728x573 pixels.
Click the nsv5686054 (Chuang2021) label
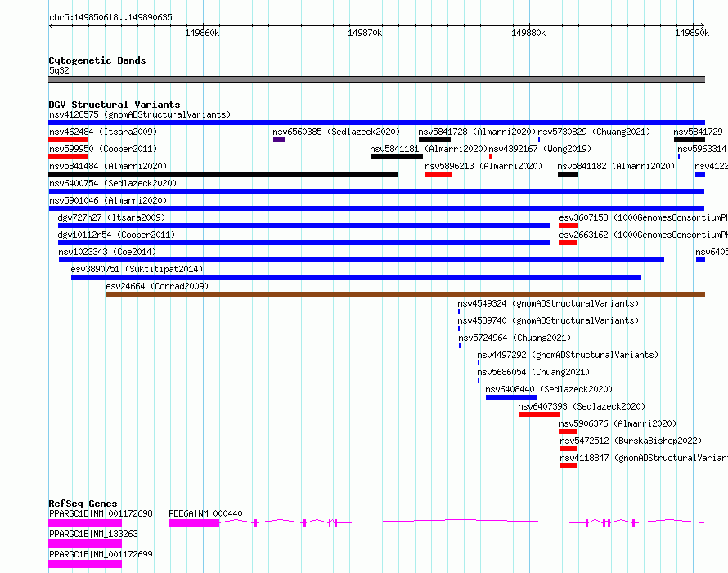click(x=533, y=372)
